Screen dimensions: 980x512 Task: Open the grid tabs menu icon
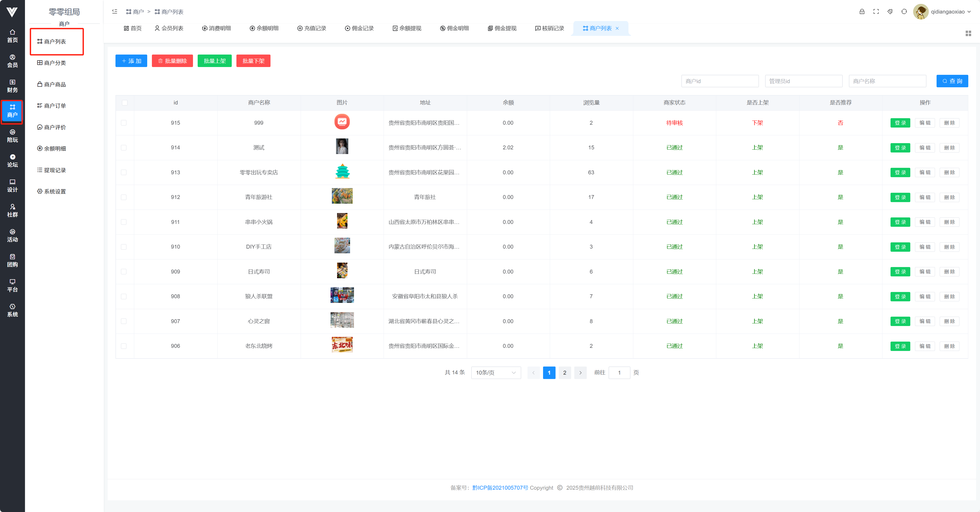pyautogui.click(x=968, y=34)
